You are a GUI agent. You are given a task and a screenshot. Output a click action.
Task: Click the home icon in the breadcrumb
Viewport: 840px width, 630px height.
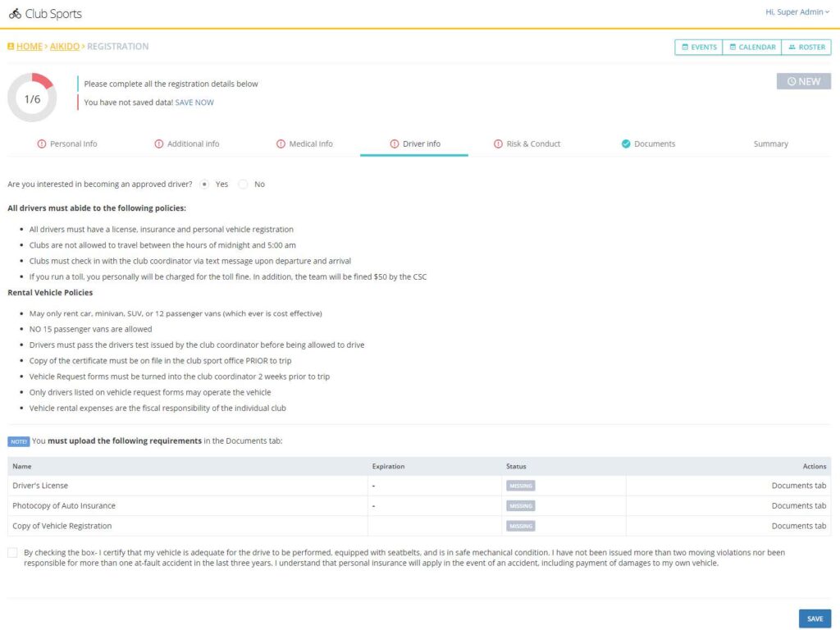[11, 47]
